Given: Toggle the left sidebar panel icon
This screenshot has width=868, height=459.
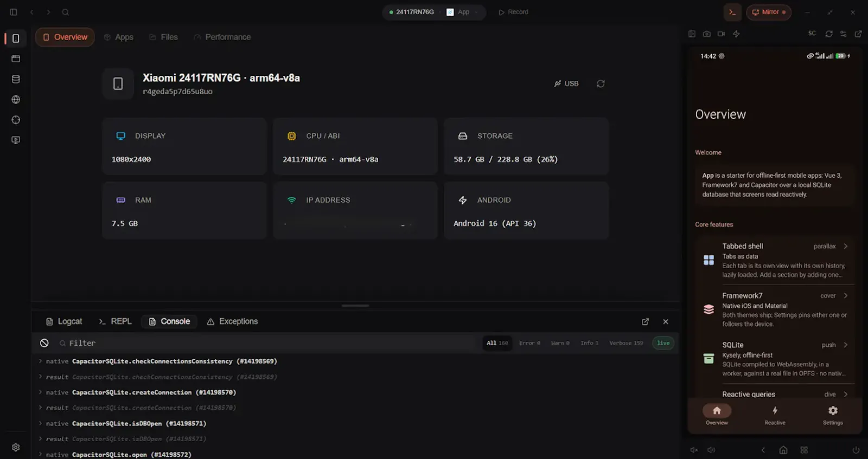Looking at the screenshot, I should pyautogui.click(x=14, y=12).
